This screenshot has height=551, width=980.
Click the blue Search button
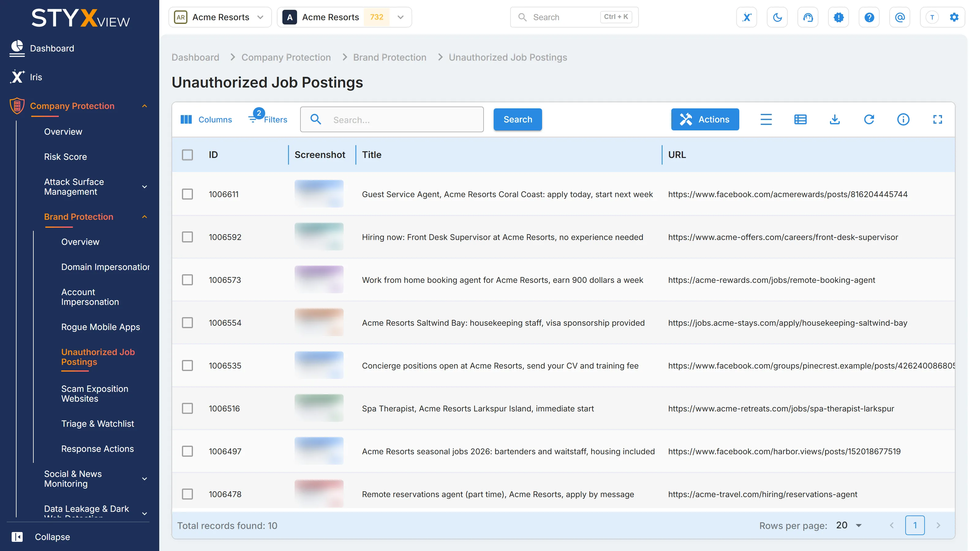517,119
